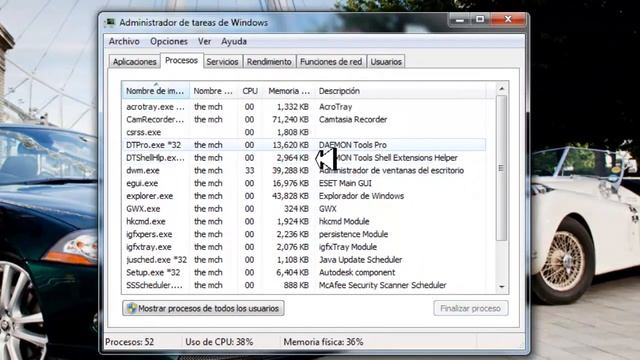The width and height of the screenshot is (640, 360).
Task: Click McAfee Security Scanner Scheduler description
Action: pyautogui.click(x=382, y=285)
